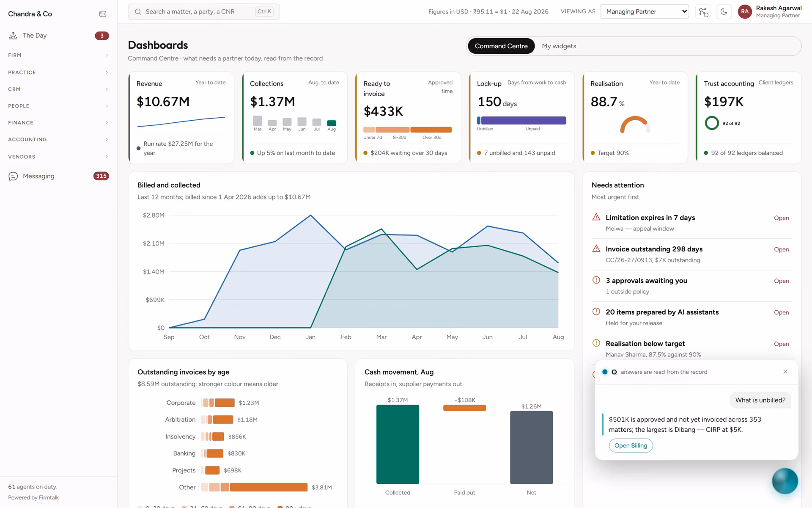Click the Realisation gauge arc
This screenshot has height=508, width=812.
tap(635, 124)
